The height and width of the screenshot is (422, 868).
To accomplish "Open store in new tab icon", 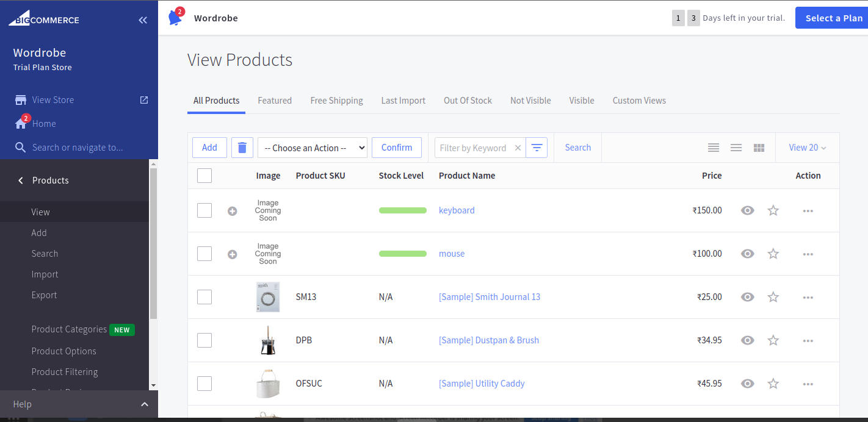I will [x=144, y=100].
